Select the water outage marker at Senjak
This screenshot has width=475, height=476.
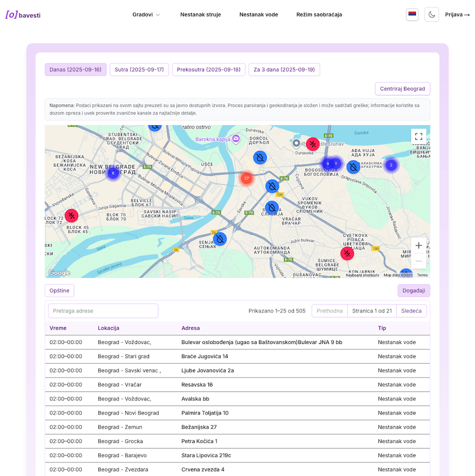tap(219, 239)
